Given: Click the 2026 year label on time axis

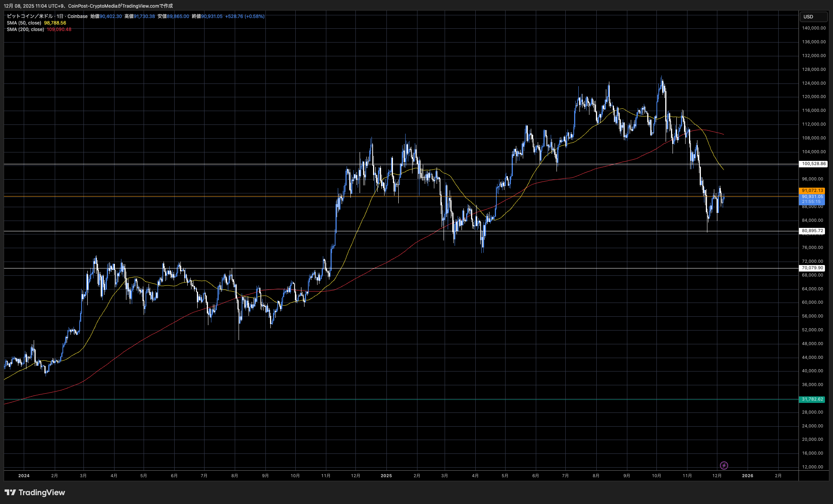Looking at the screenshot, I should (x=747, y=476).
